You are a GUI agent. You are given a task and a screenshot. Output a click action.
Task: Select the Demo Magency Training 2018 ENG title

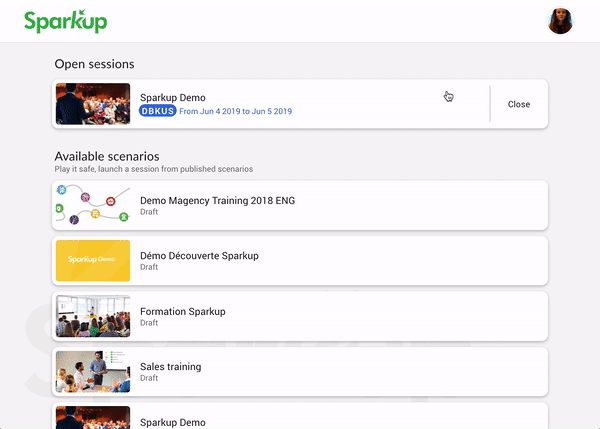pyautogui.click(x=217, y=201)
